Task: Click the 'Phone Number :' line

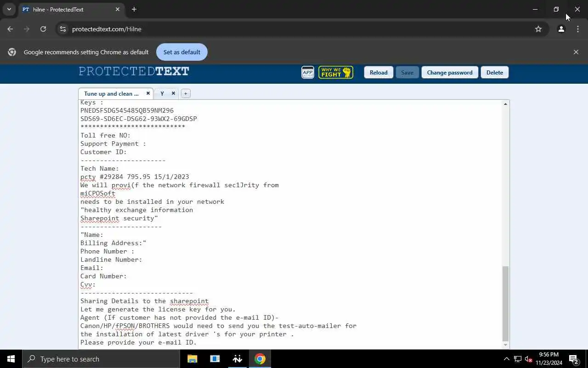Action: tap(107, 251)
